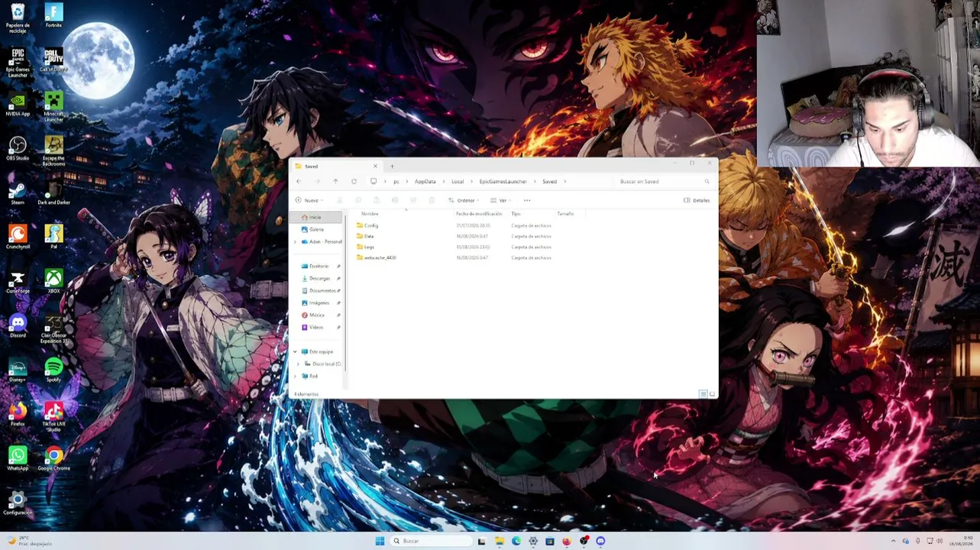The width and height of the screenshot is (980, 550).
Task: Open Descargas quick access folder
Action: (x=319, y=278)
